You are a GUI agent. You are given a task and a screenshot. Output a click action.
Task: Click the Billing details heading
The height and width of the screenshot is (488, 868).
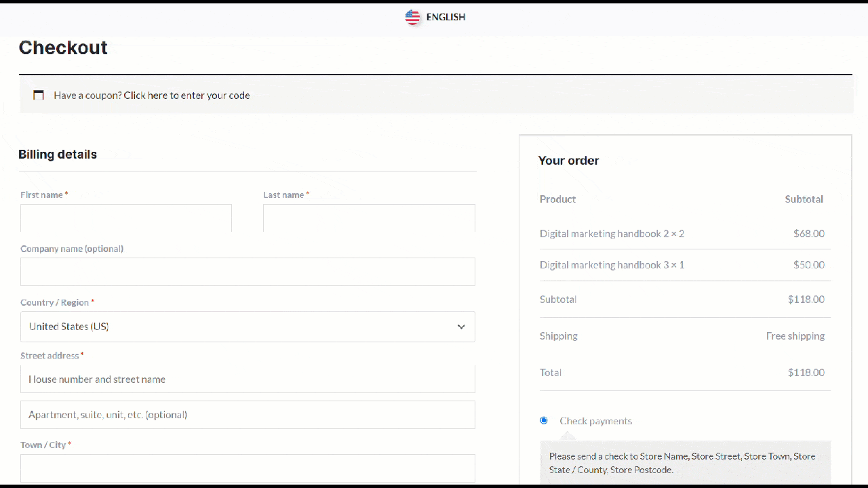click(58, 154)
